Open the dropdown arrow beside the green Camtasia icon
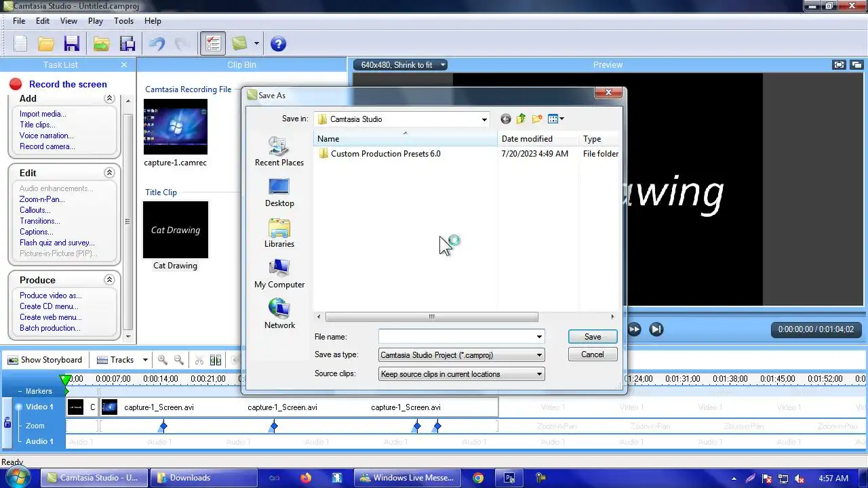The width and height of the screenshot is (868, 488). tap(256, 44)
